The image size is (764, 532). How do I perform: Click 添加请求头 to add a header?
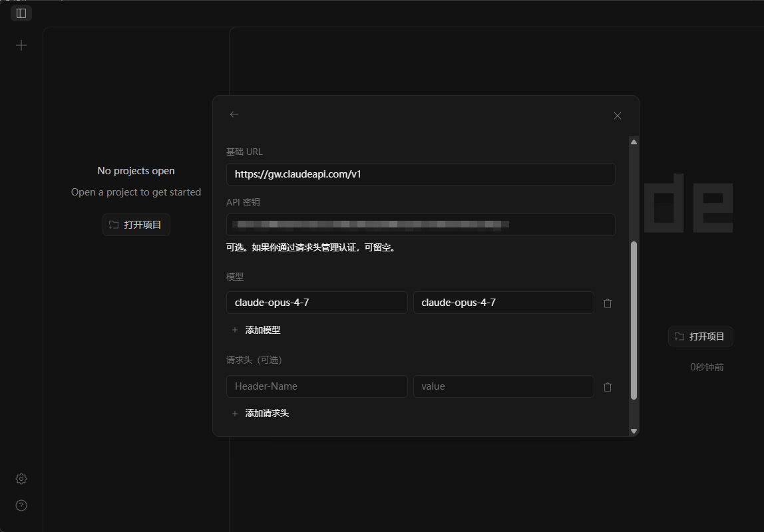(x=260, y=413)
